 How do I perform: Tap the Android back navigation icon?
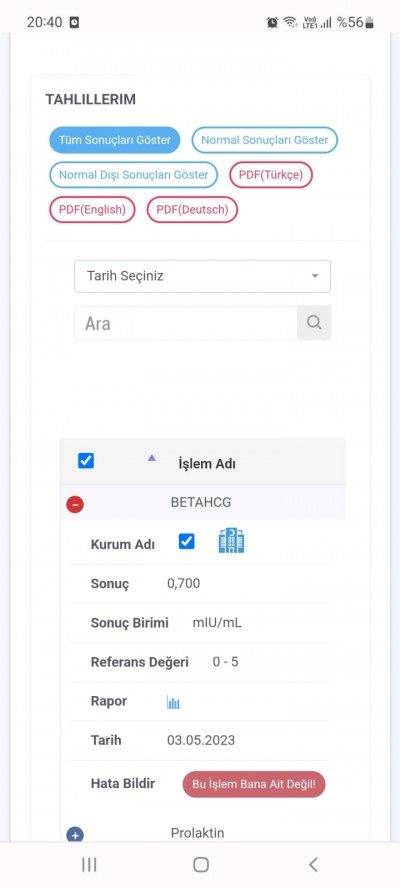pyautogui.click(x=313, y=864)
